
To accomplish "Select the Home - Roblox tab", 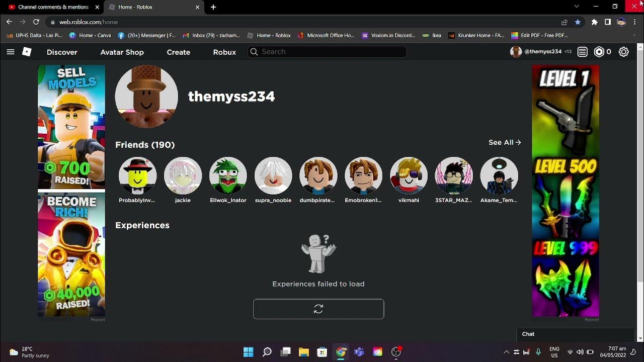I will click(x=153, y=7).
